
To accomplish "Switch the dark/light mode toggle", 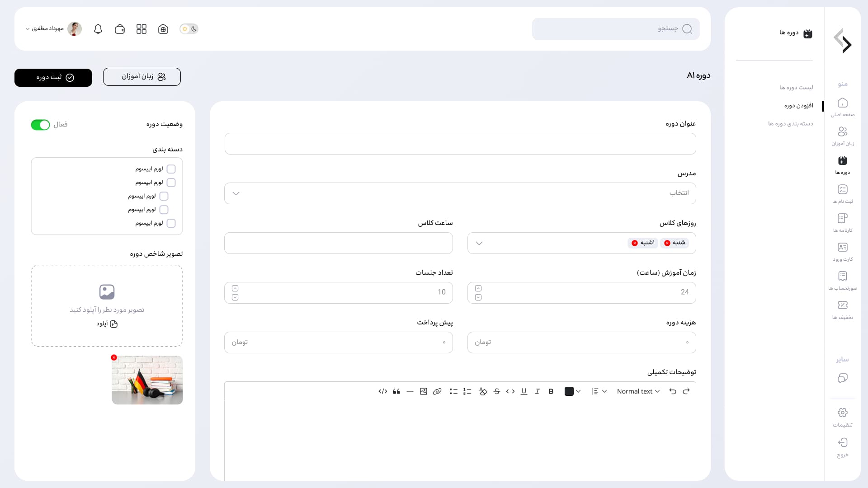I will pos(189,29).
